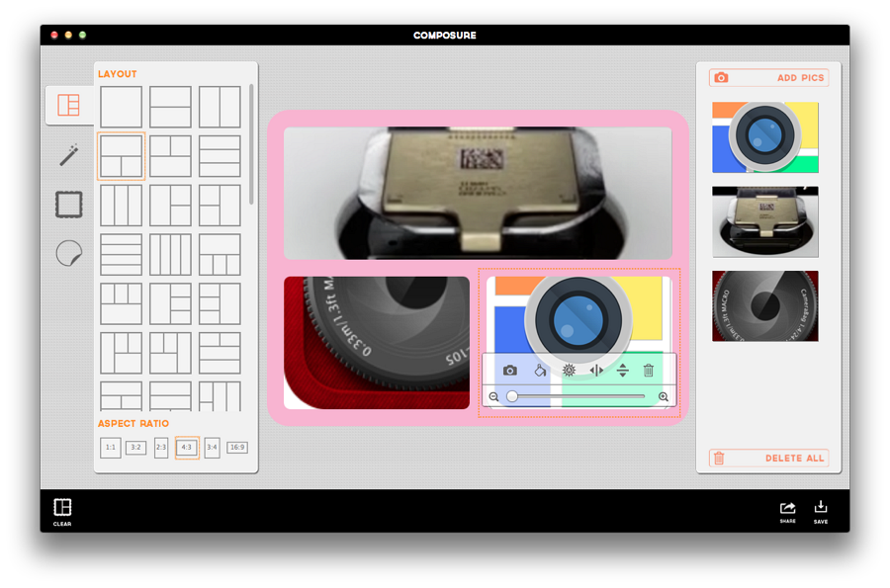The image size is (890, 588).
Task: Set photo zoom on the slider track
Action: [x=578, y=396]
